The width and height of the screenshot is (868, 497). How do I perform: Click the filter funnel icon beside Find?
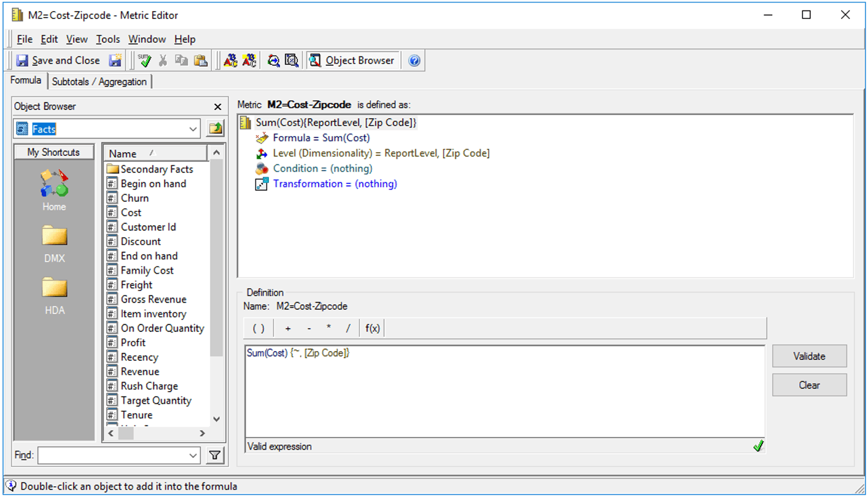(214, 455)
